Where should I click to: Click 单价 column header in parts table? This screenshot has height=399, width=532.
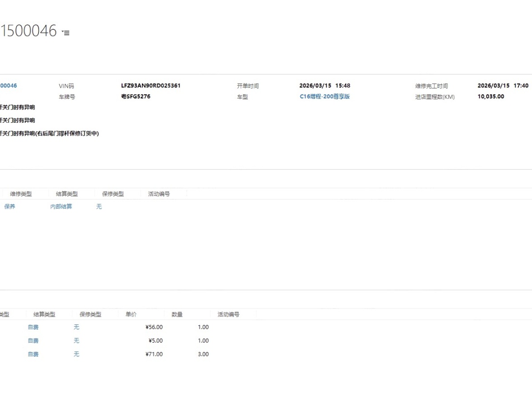click(131, 314)
